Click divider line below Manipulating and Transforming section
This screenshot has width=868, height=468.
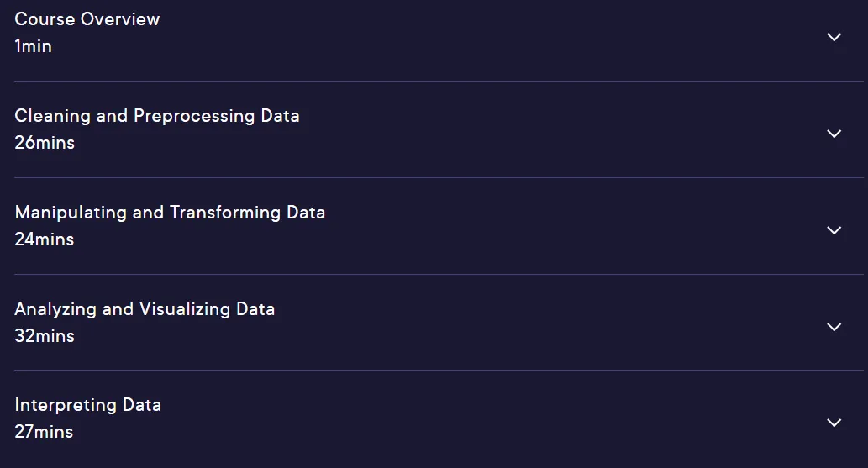439,274
